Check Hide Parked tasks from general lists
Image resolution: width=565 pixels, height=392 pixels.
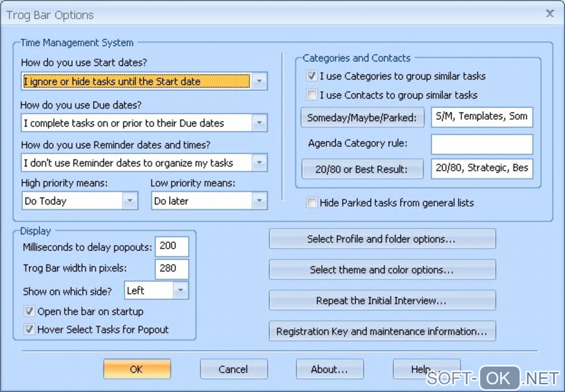pos(311,203)
